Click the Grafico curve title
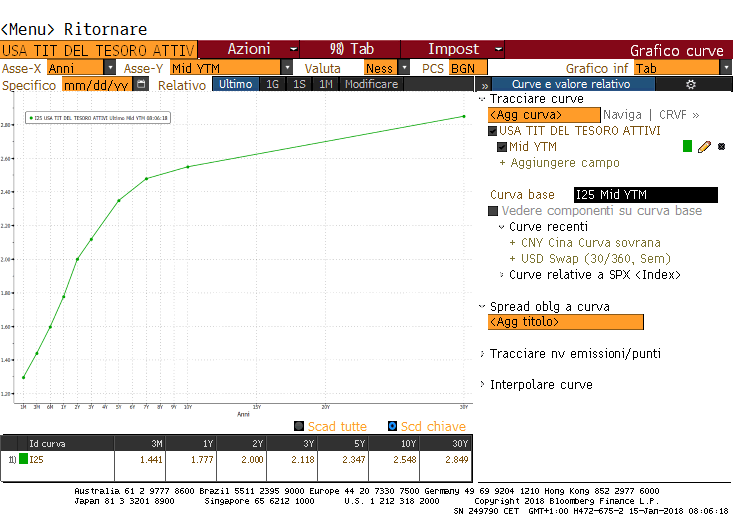This screenshot has width=736, height=530. 676,51
